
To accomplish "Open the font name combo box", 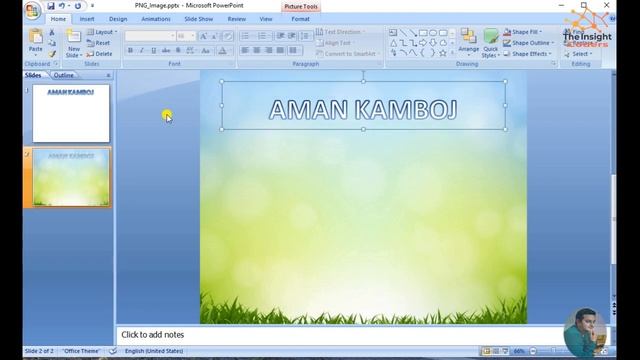I will 150,36.
